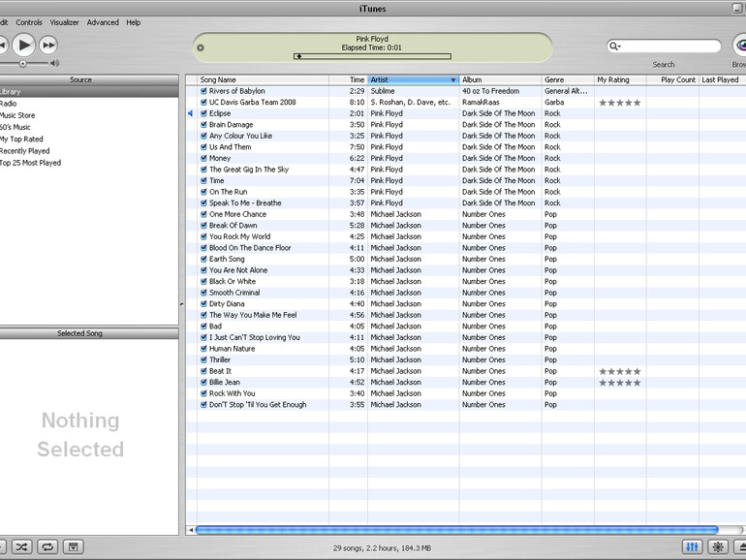Image resolution: width=746 pixels, height=560 pixels.
Task: Sort by the Last Played column header
Action: [x=720, y=80]
